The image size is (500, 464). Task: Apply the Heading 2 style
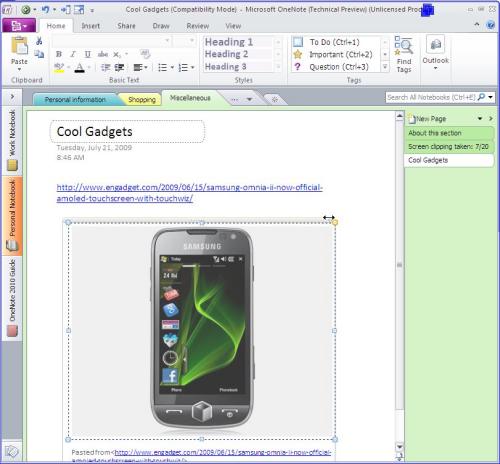(x=239, y=54)
